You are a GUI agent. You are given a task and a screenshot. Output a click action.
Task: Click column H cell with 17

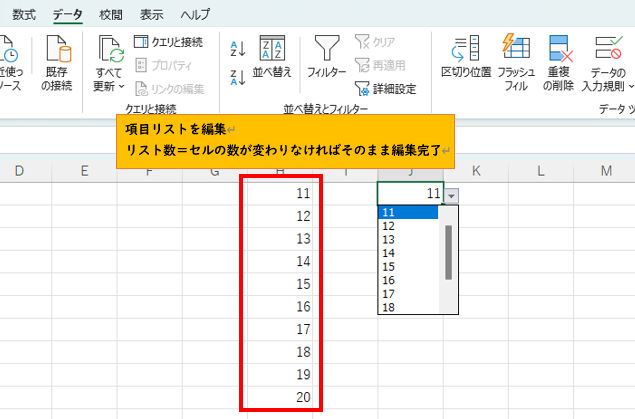(x=280, y=330)
